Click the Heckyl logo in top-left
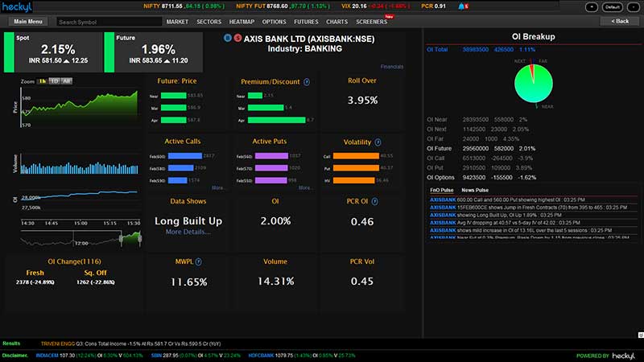The width and height of the screenshot is (644, 362). point(19,6)
